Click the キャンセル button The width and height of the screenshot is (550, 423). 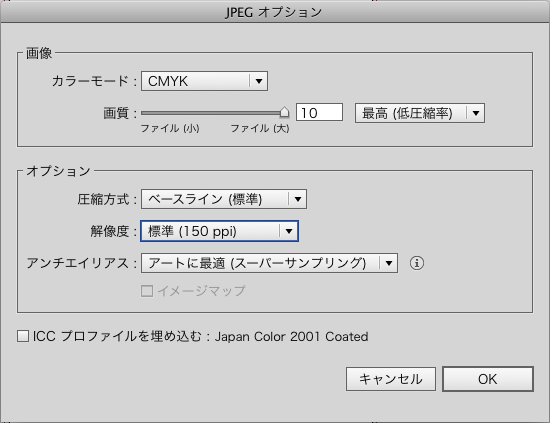click(391, 379)
